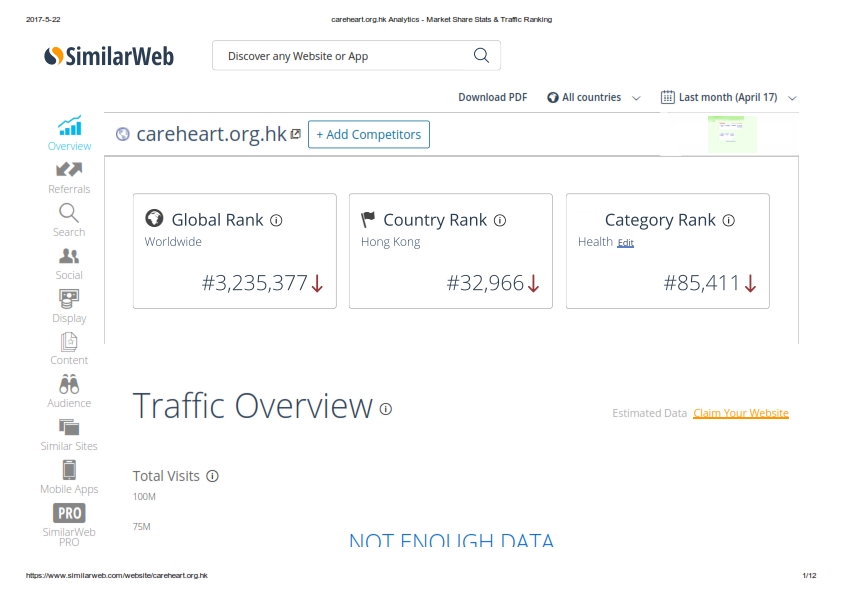Click the Global Rank globe icon

(x=154, y=218)
